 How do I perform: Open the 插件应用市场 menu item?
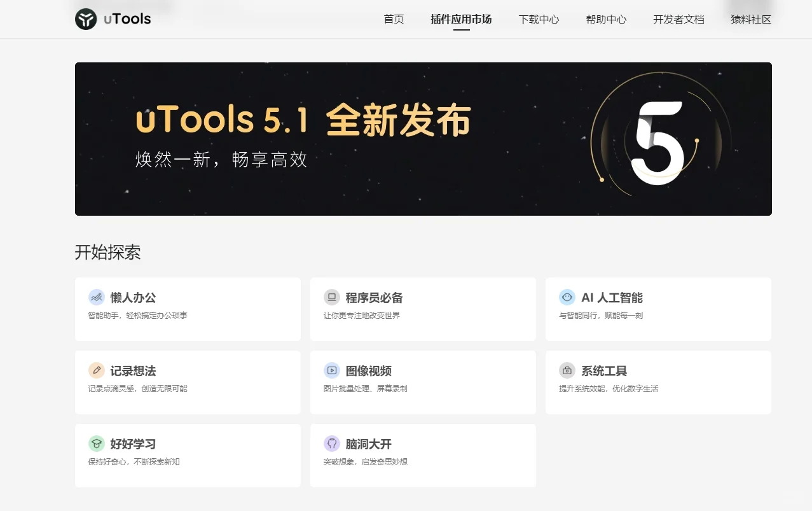click(460, 19)
